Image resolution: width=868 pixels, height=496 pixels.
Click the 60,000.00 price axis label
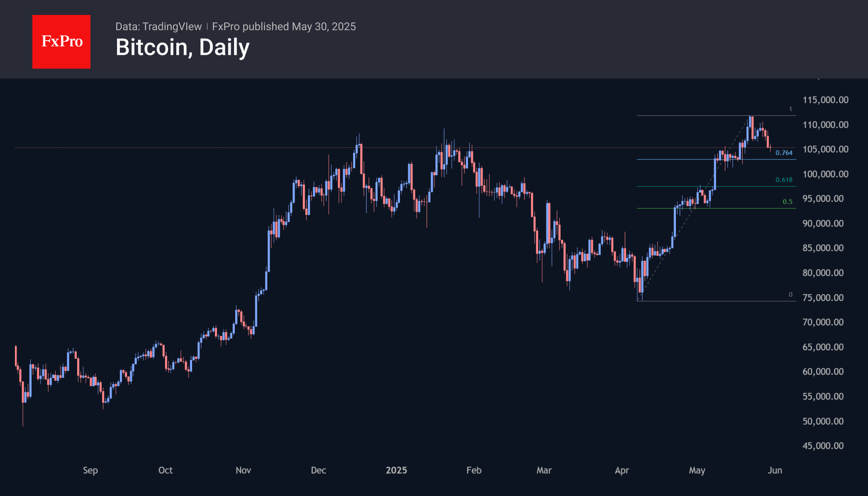coord(823,372)
